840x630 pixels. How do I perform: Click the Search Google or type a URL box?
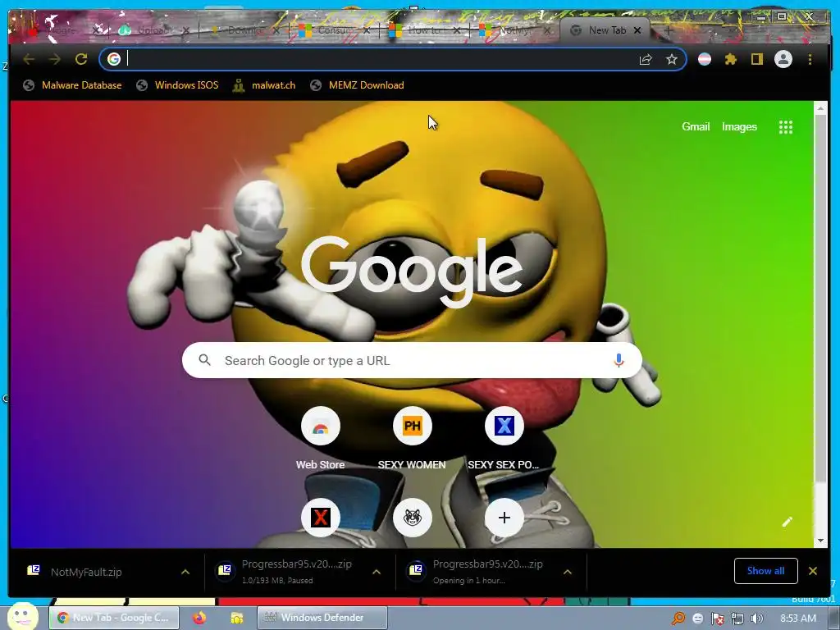(412, 360)
